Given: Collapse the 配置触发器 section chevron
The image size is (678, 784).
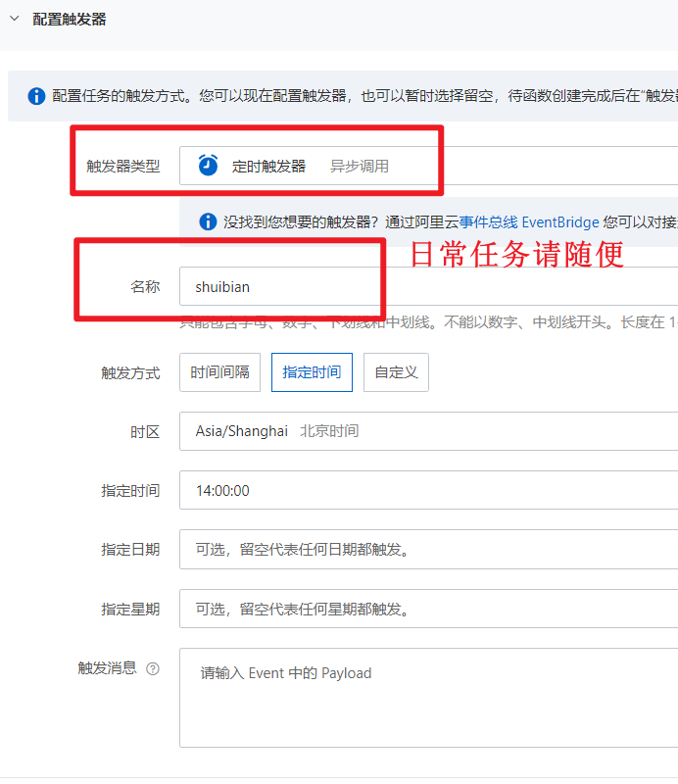Looking at the screenshot, I should click(15, 19).
